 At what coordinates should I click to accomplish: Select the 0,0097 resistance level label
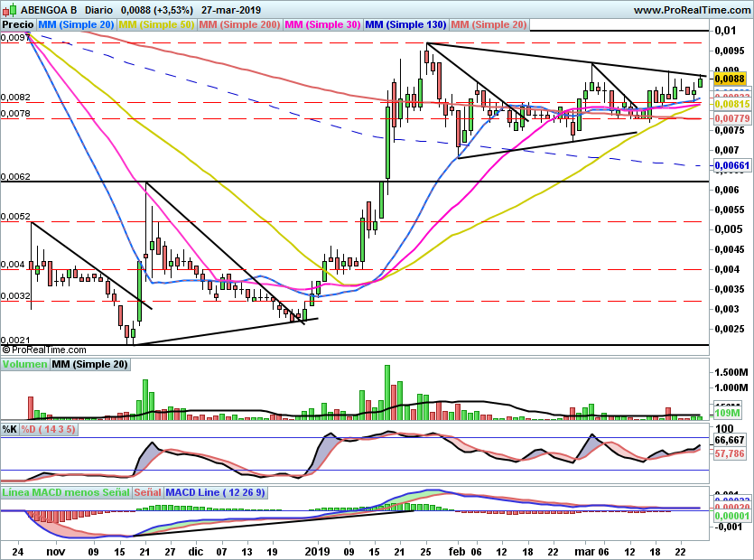click(15, 38)
